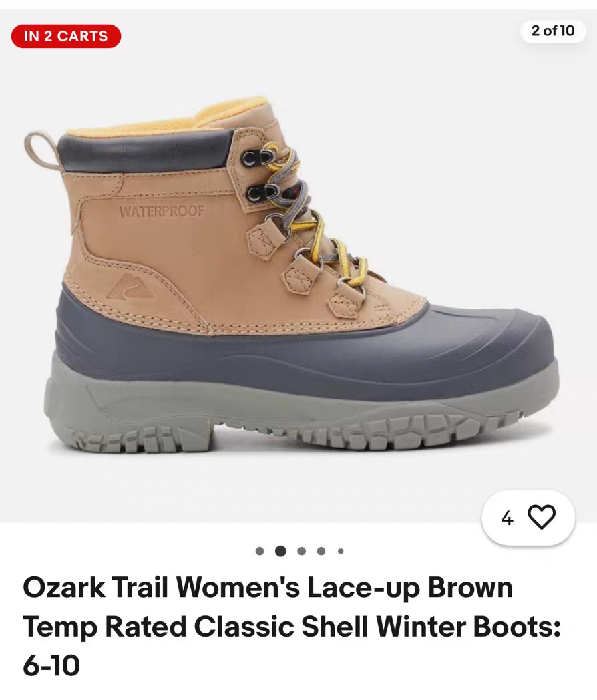The image size is (597, 700).
Task: Click the smallest last pagination dot
Action: point(341,551)
